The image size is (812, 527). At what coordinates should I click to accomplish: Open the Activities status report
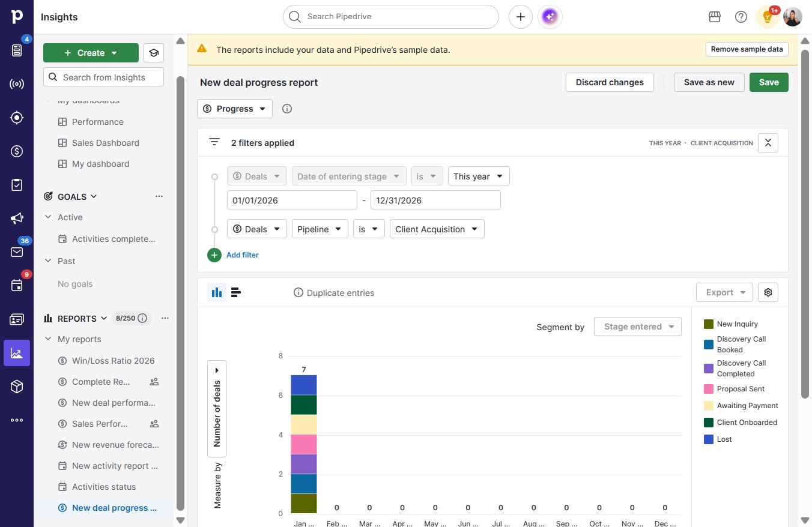point(104,487)
